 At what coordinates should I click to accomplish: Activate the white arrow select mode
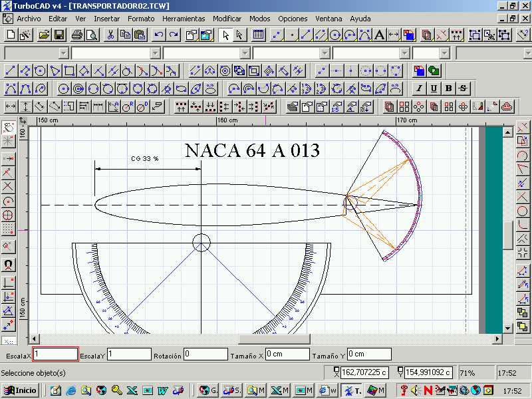click(225, 35)
